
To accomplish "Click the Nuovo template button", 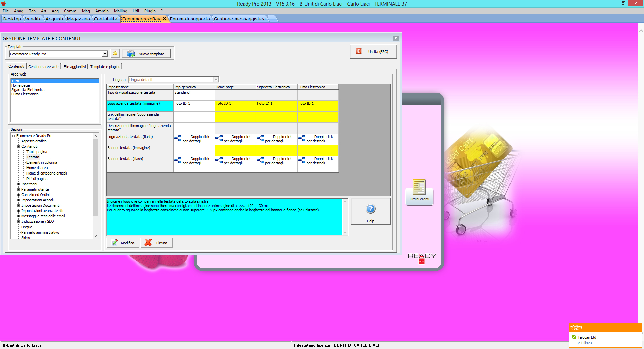I will [x=147, y=54].
